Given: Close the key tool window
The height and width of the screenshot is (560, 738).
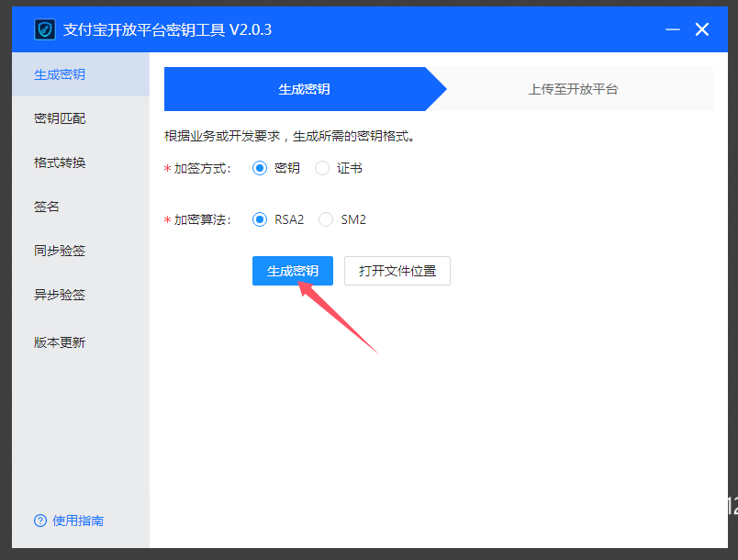Looking at the screenshot, I should pos(702,29).
